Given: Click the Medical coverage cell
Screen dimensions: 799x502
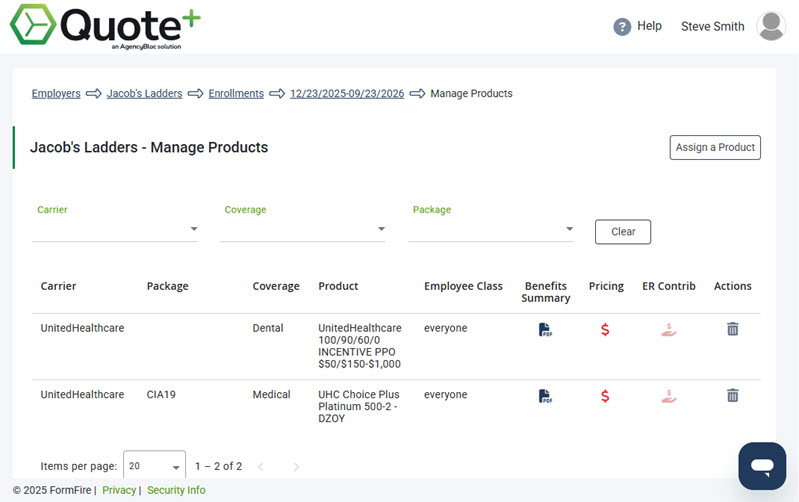Looking at the screenshot, I should (271, 394).
